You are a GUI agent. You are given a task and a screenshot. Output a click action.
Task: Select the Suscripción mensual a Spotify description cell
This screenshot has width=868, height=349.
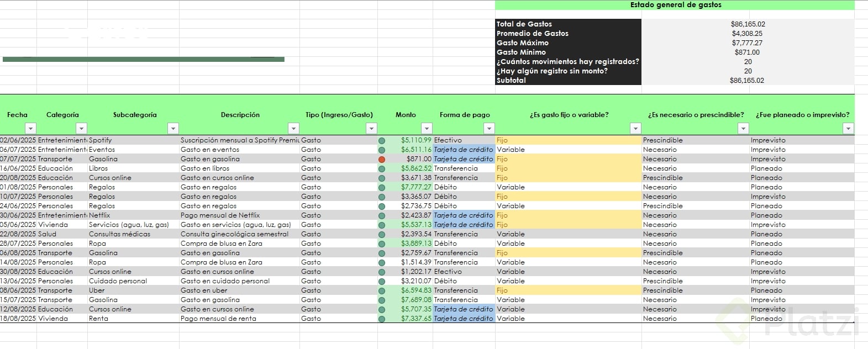pyautogui.click(x=239, y=140)
